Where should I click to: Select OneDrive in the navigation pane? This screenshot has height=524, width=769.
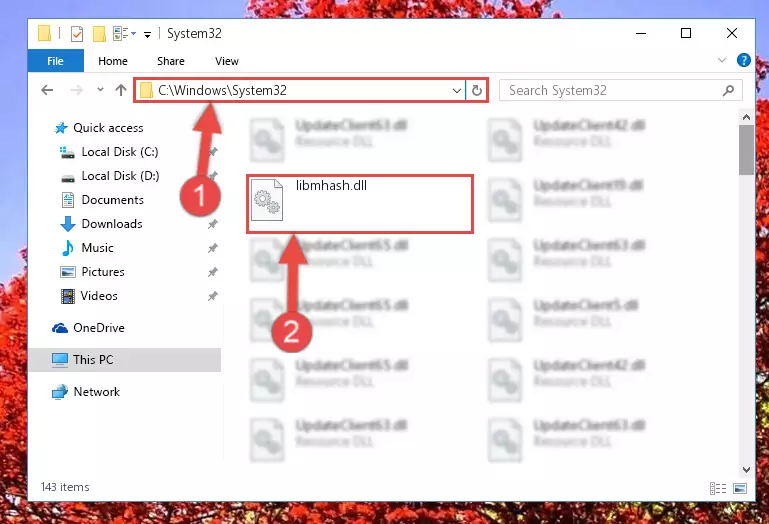[99, 328]
